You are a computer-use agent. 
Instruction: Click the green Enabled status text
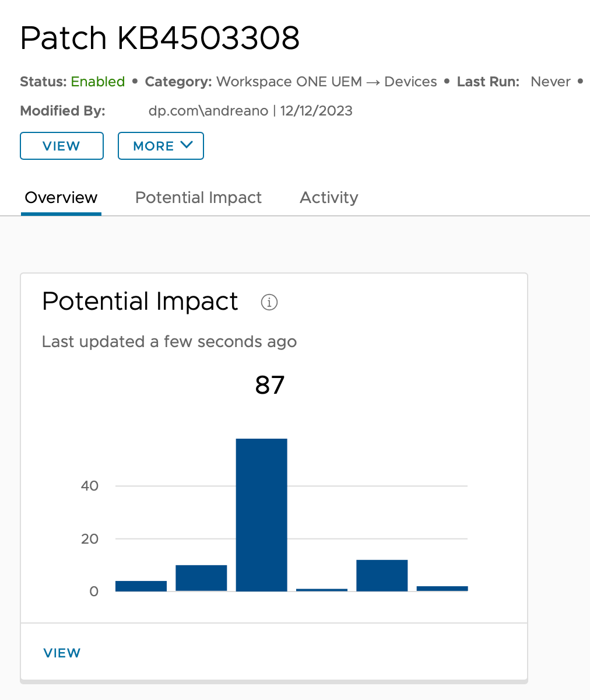point(97,82)
